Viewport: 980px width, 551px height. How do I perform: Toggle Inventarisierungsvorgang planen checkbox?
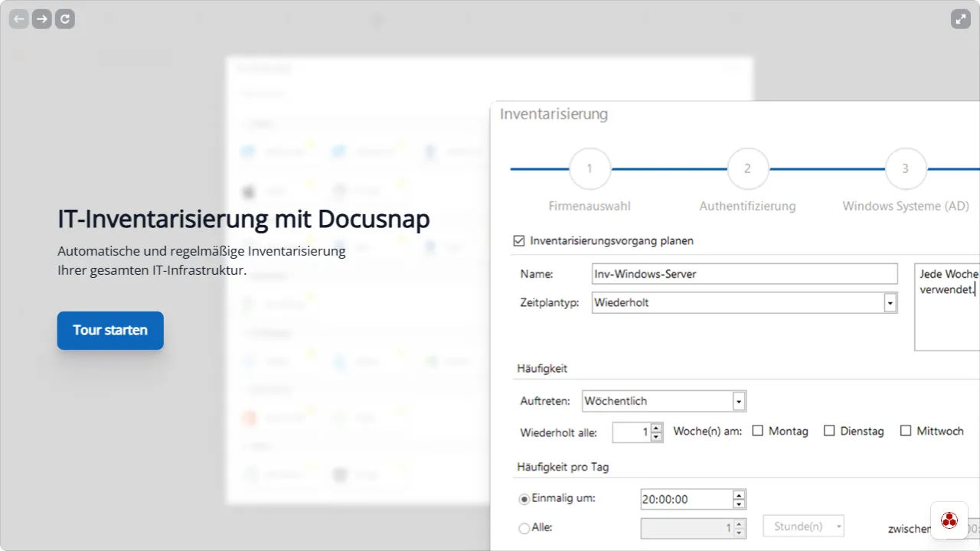coord(520,240)
